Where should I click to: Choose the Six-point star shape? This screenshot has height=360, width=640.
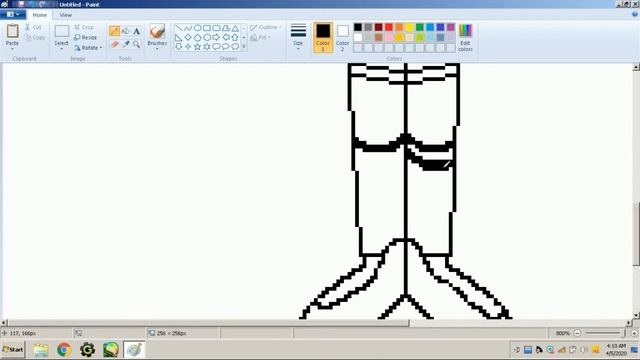(x=207, y=47)
